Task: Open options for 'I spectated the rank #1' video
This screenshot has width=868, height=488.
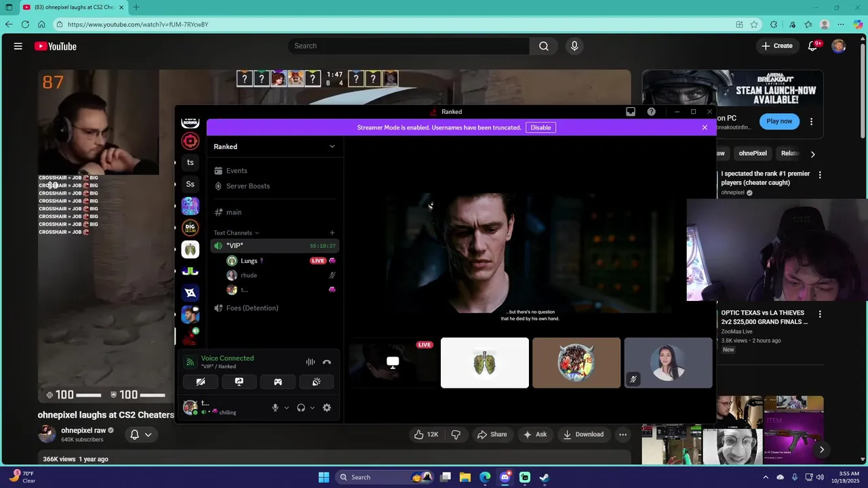Action: click(820, 175)
